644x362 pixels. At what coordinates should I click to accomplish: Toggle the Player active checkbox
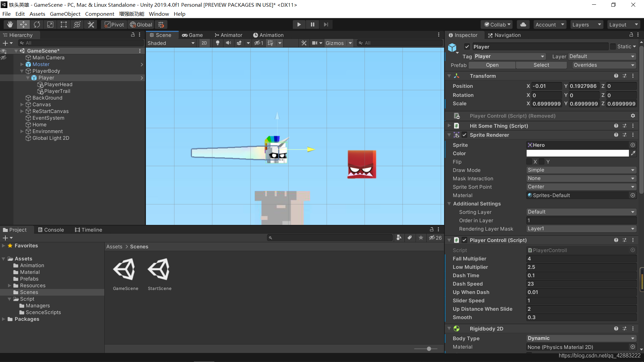tap(467, 47)
